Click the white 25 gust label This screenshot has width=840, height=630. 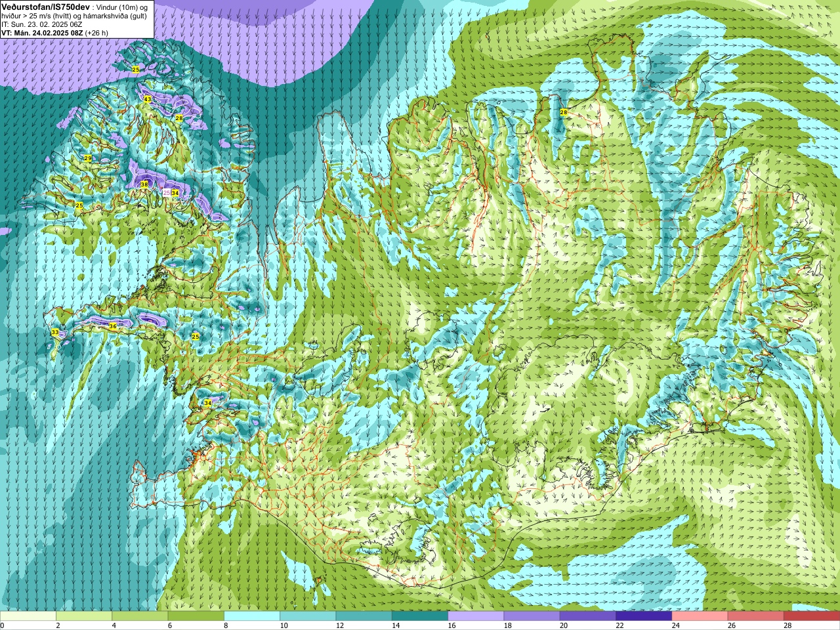167,192
